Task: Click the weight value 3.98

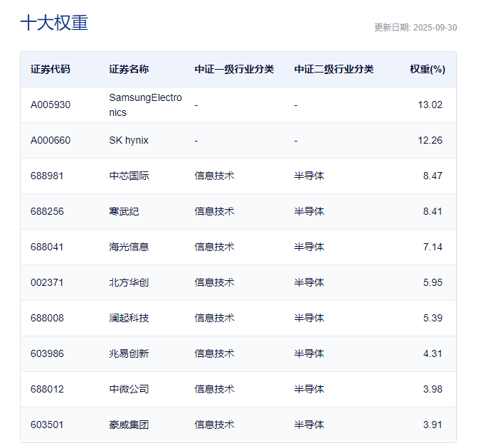Action: 433,389
